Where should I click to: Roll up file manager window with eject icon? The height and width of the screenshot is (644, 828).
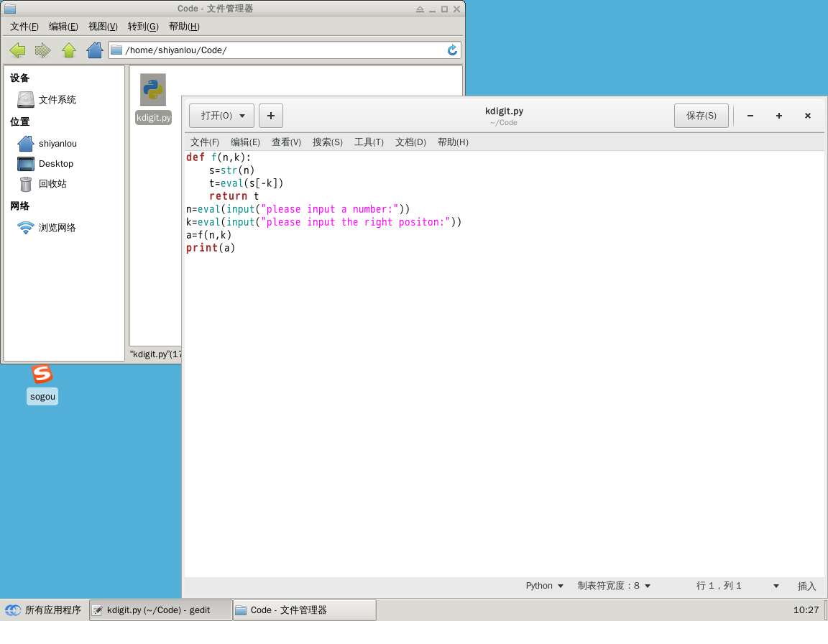pyautogui.click(x=420, y=9)
